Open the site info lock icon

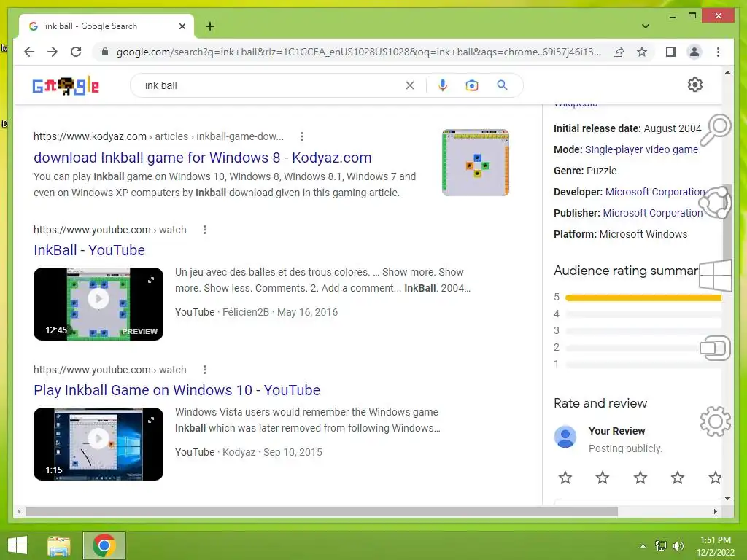pos(105,52)
